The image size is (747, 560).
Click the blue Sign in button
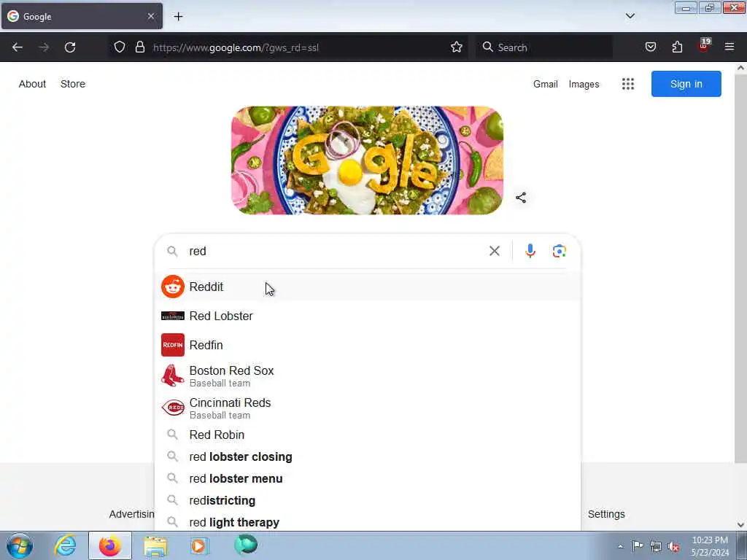point(686,84)
